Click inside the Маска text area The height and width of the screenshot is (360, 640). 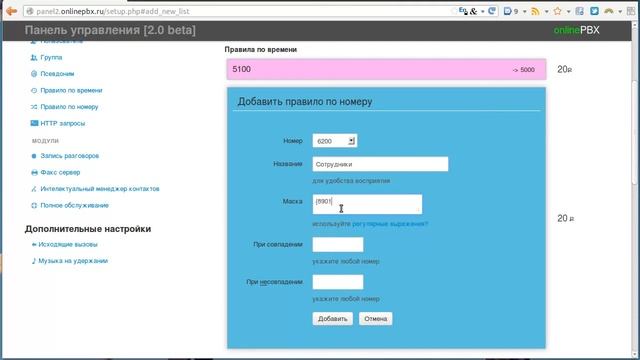point(367,204)
